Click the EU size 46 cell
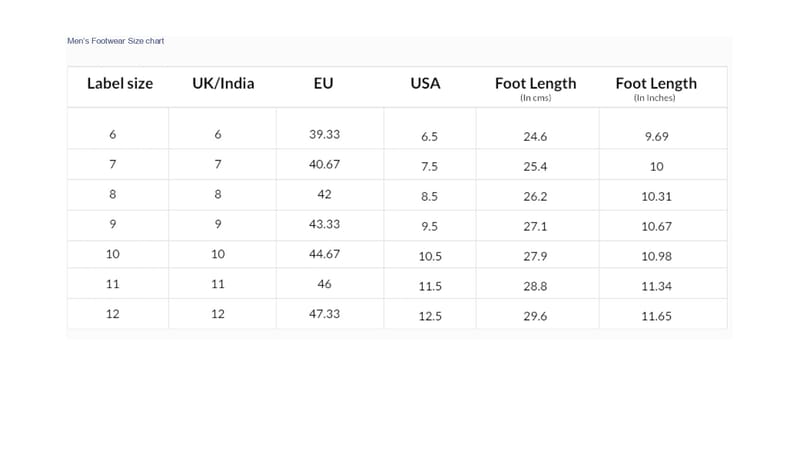Screen dimensions: 800x466 coord(324,284)
